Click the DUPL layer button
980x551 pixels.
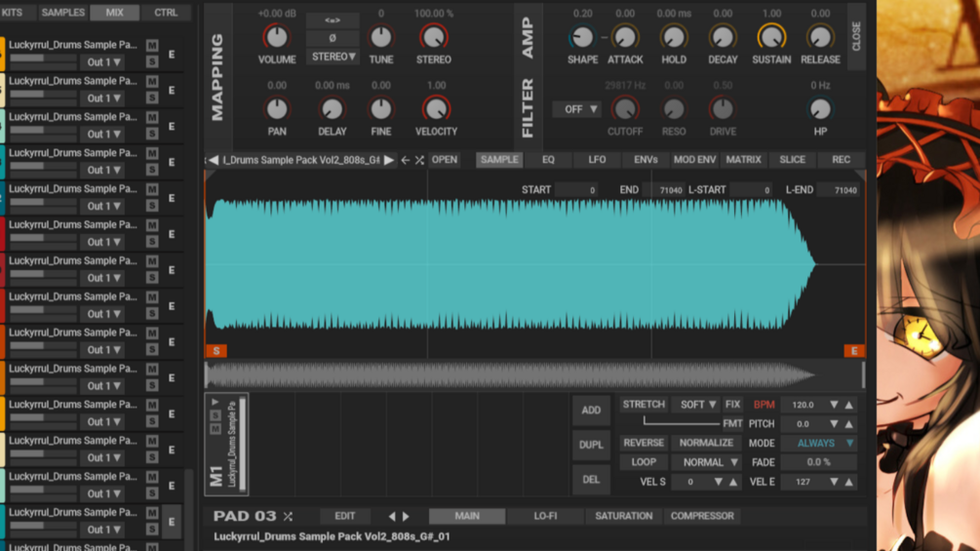click(591, 445)
